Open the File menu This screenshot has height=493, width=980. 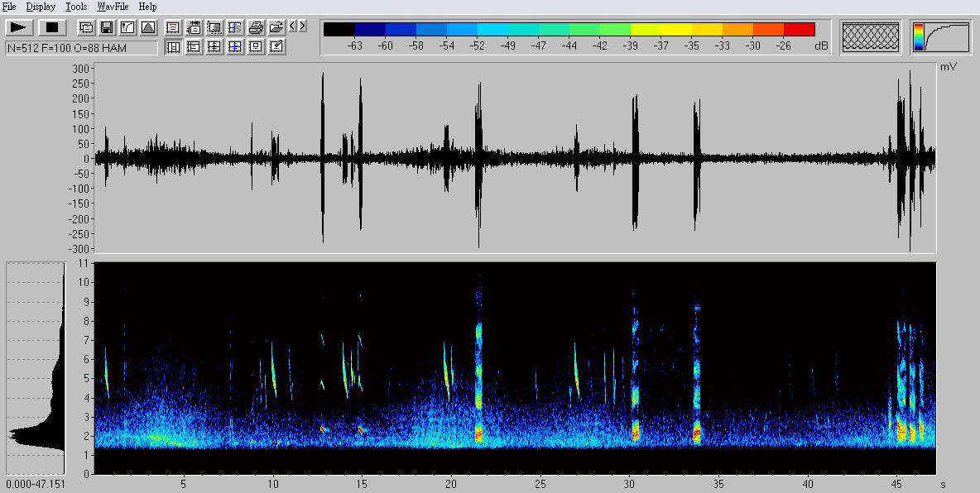point(9,7)
